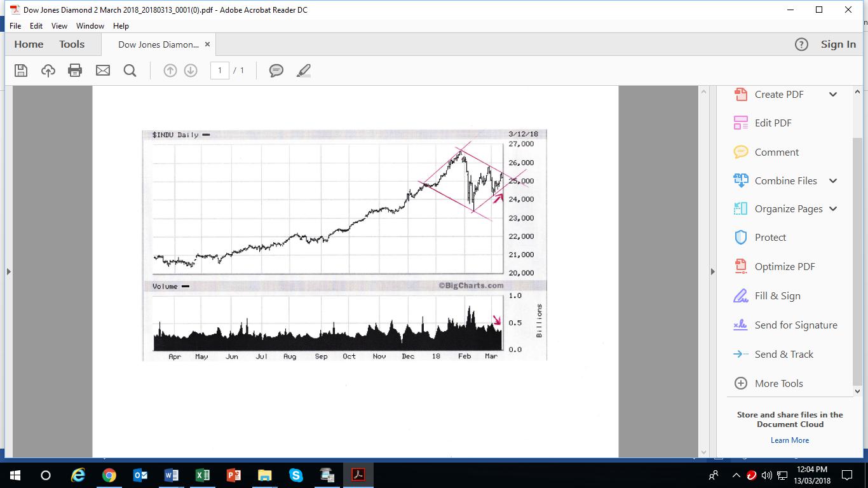Open Outlook from the taskbar

[x=140, y=475]
